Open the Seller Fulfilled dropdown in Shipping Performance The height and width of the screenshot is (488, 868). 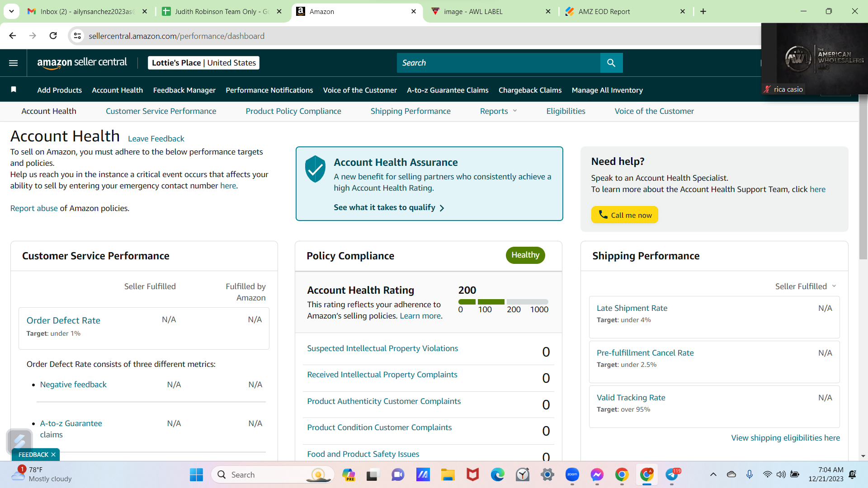806,286
